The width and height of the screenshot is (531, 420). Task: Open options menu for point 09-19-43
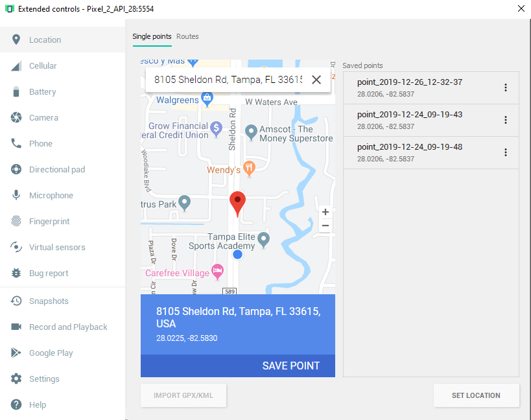pos(506,120)
